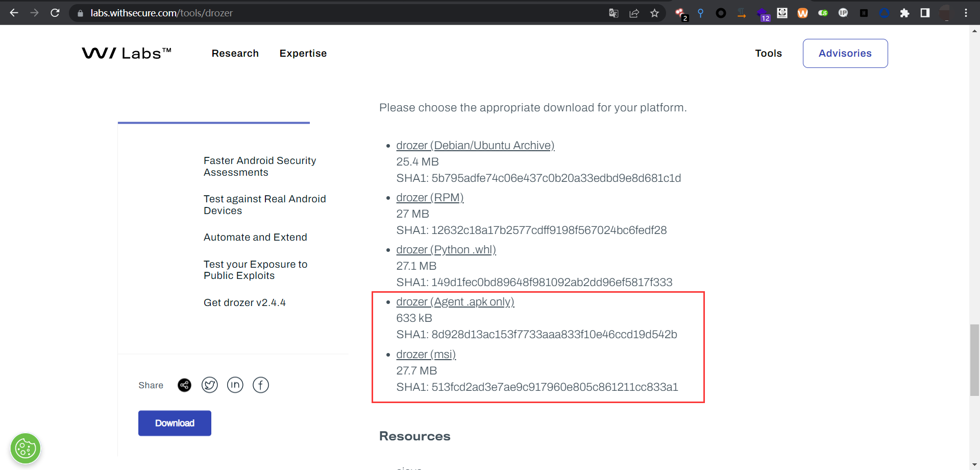
Task: Click the Resources heading
Action: [414, 436]
